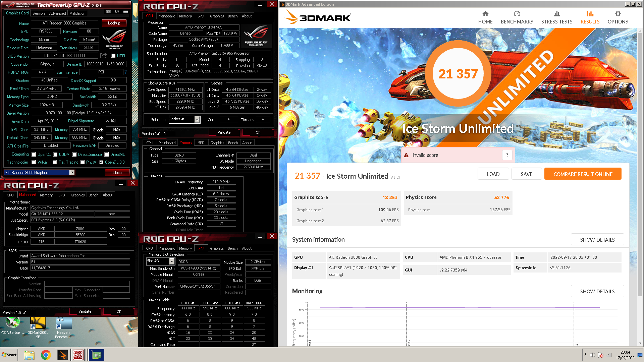Viewport: 644px width, 362px height.
Task: Click the bus interface question mark icon
Action: pos(125,72)
